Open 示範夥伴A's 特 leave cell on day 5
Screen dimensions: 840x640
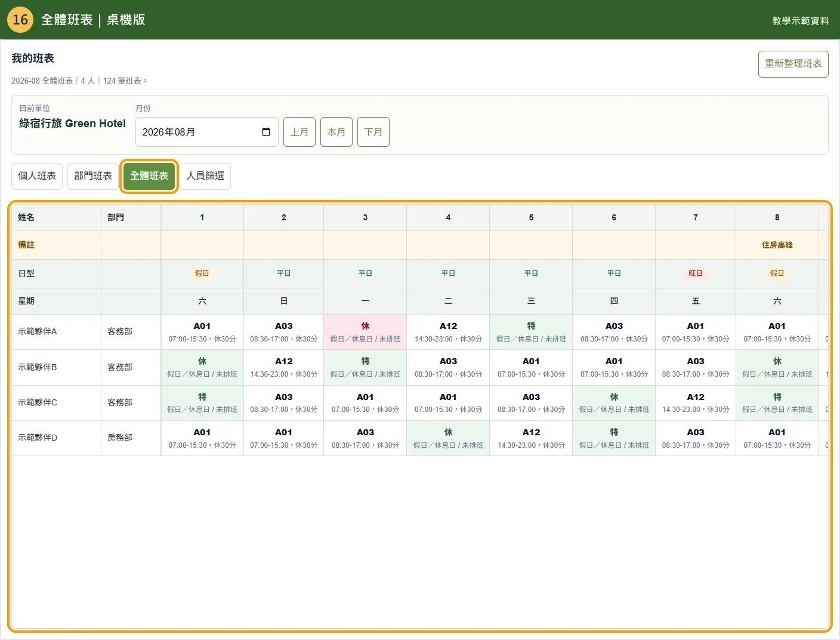tap(531, 332)
